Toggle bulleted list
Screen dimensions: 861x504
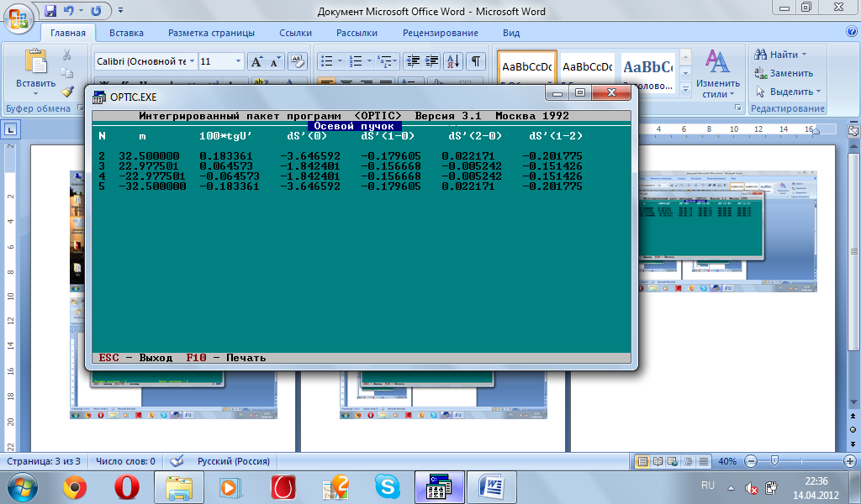point(327,61)
